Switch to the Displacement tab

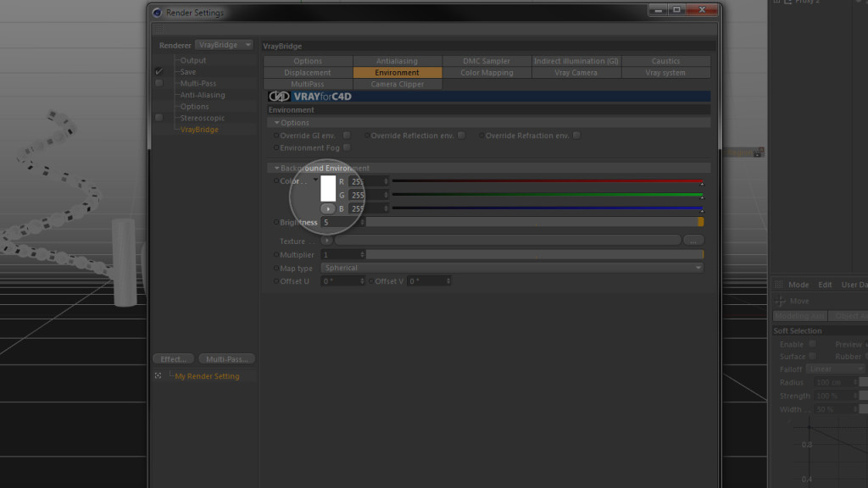pos(307,73)
